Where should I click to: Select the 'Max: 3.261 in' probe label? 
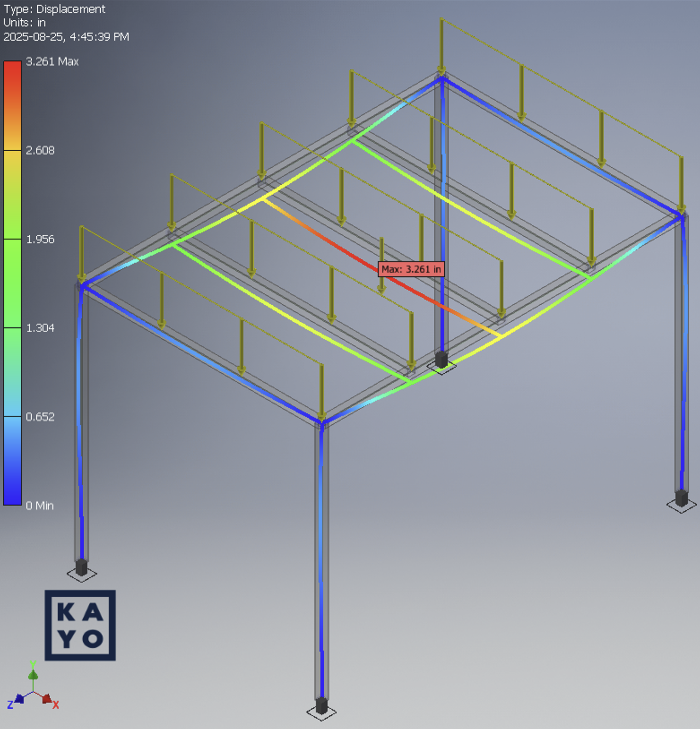pyautogui.click(x=411, y=269)
